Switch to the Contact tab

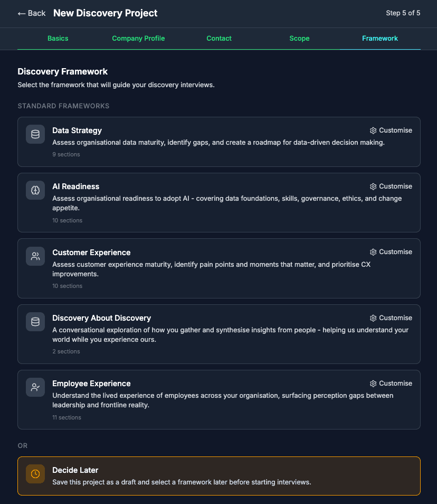(x=219, y=38)
